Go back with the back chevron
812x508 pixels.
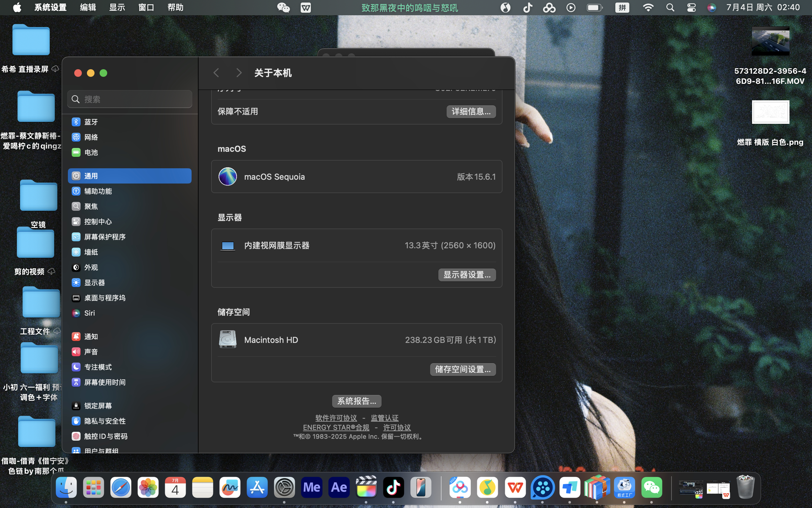click(x=216, y=73)
